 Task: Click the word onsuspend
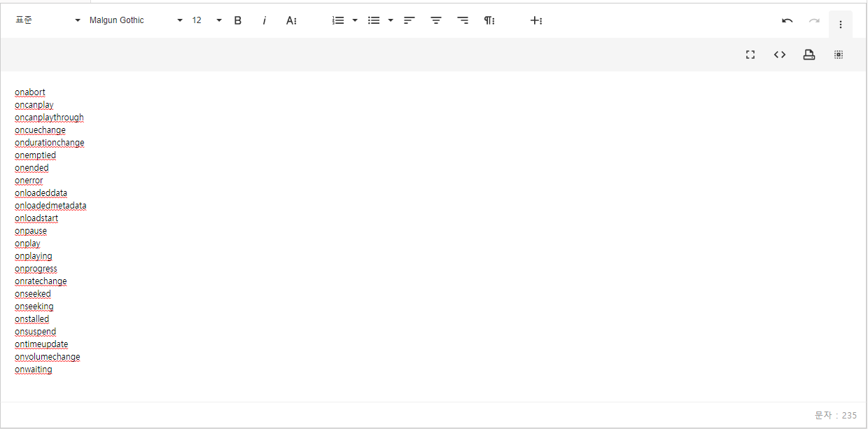[x=36, y=332]
